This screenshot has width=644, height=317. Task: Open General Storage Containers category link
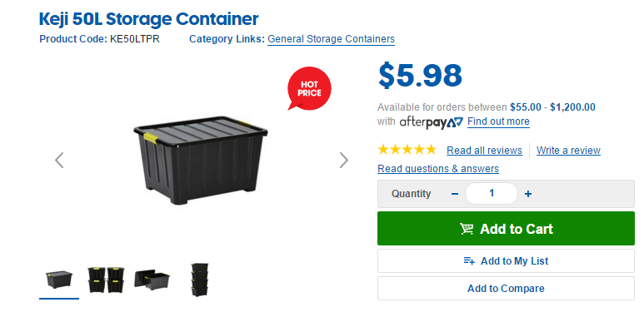pyautogui.click(x=331, y=39)
